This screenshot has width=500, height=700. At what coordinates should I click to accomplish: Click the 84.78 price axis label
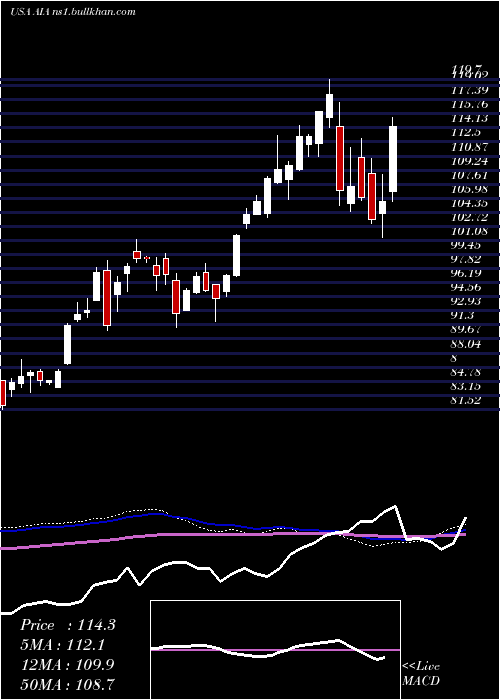pos(466,373)
